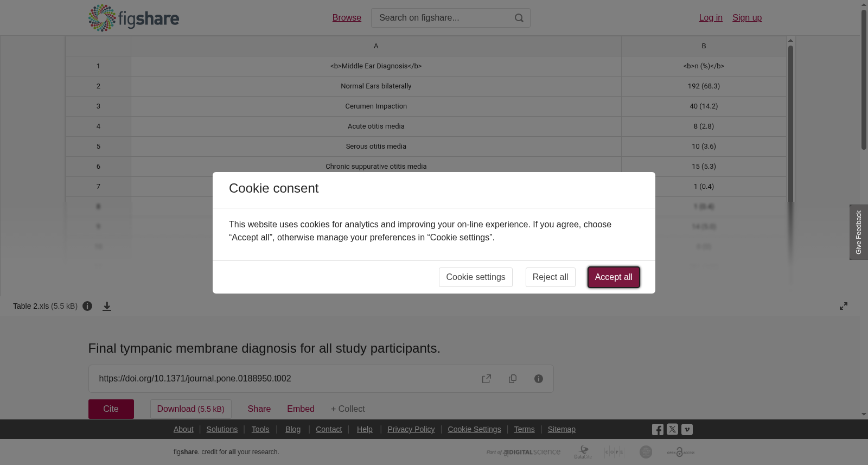The image size is (868, 465).
Task: Open the Browse menu link
Action: point(347,18)
